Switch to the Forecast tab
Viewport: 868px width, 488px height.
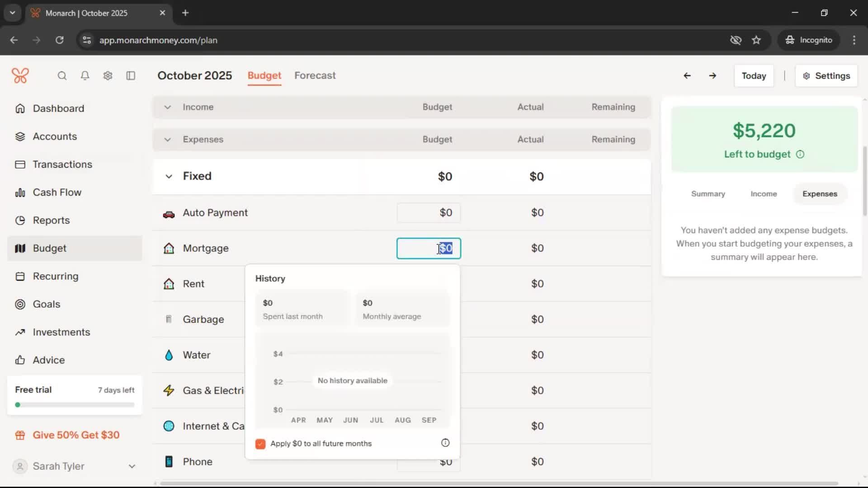(x=315, y=75)
